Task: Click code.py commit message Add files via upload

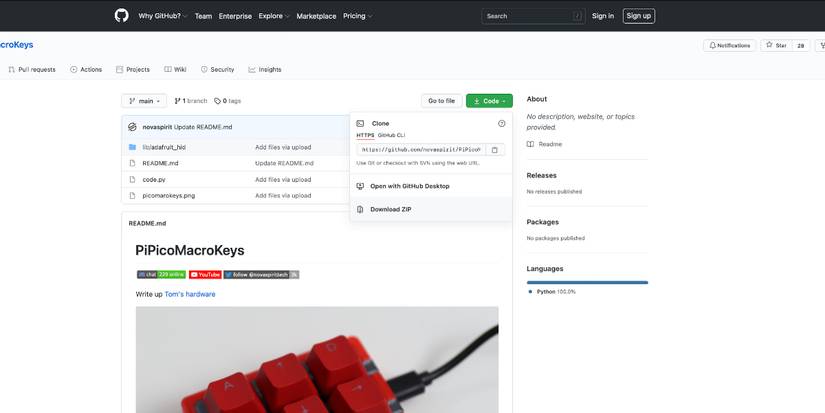Action: (283, 180)
